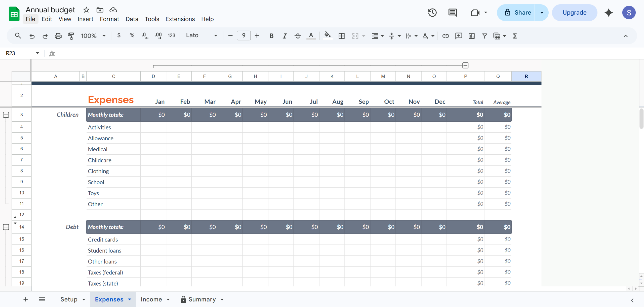Open the fill color picker
Viewport: 644px width, 307px height.
coord(327,36)
